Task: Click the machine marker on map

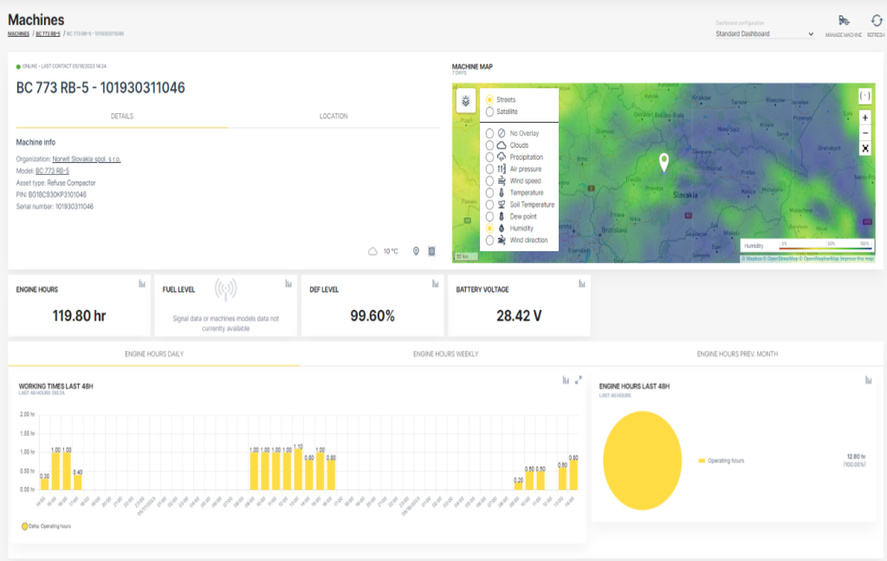Action: [x=662, y=162]
